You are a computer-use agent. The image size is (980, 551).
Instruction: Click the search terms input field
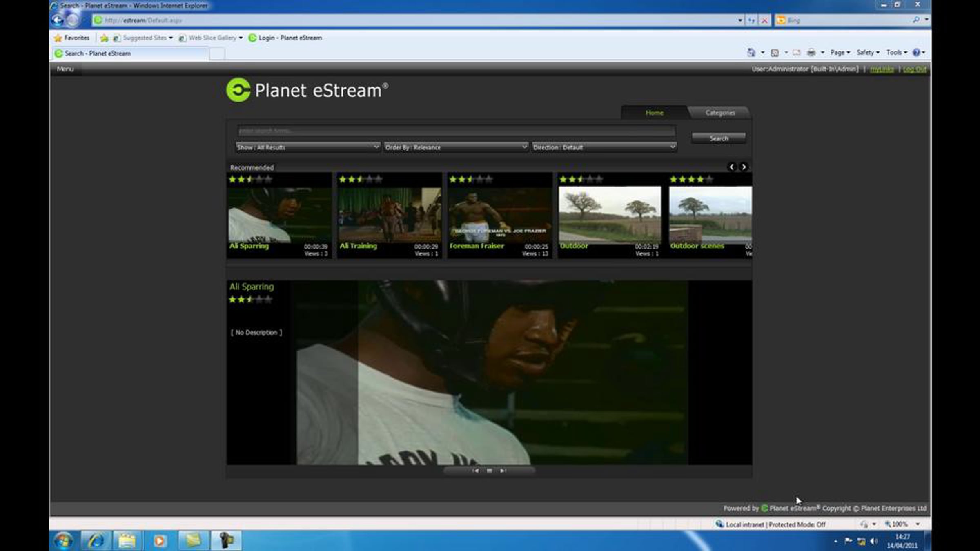[x=456, y=131]
